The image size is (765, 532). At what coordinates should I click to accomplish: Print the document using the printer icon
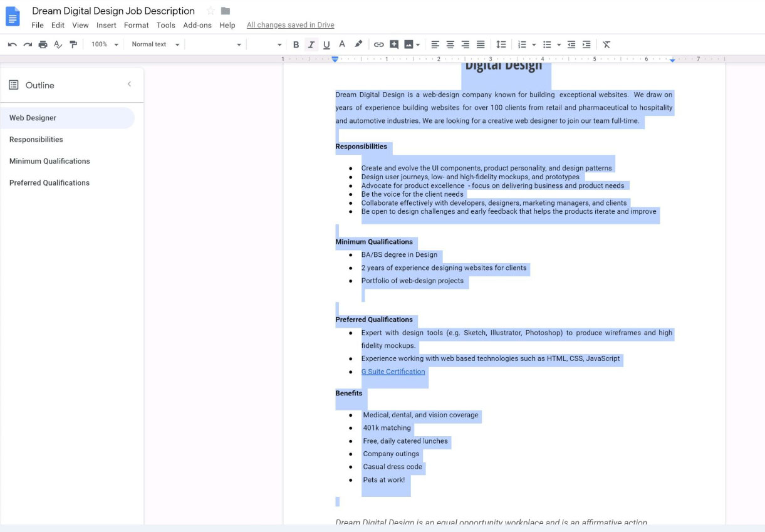tap(43, 44)
